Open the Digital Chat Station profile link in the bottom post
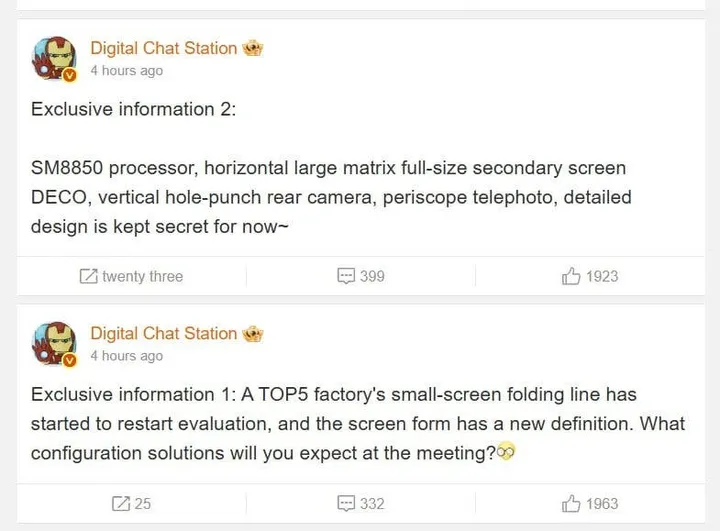Screen dimensions: 720x531 click(164, 333)
